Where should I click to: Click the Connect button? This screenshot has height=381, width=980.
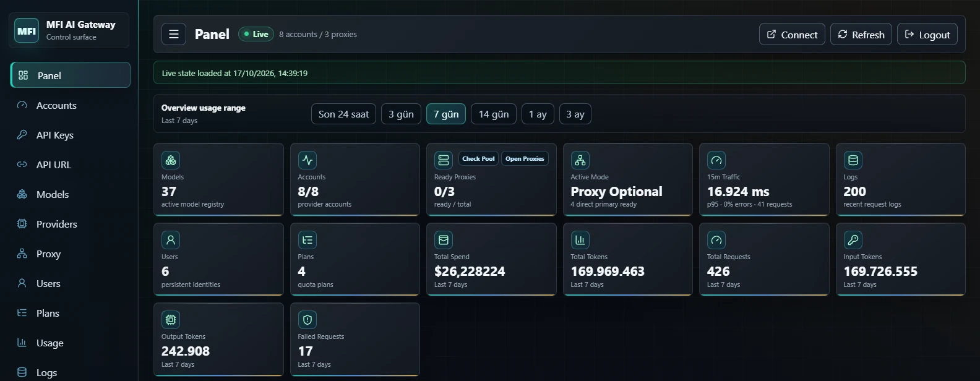(x=792, y=34)
